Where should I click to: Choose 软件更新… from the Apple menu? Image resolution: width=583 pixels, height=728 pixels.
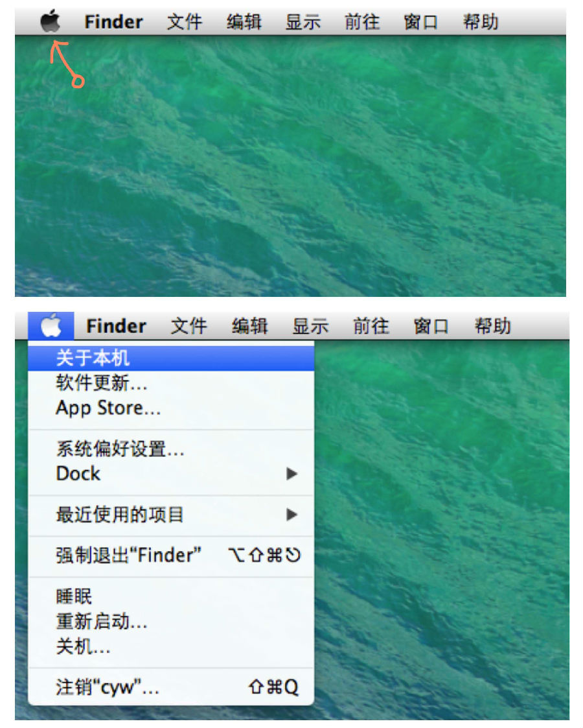[170, 383]
